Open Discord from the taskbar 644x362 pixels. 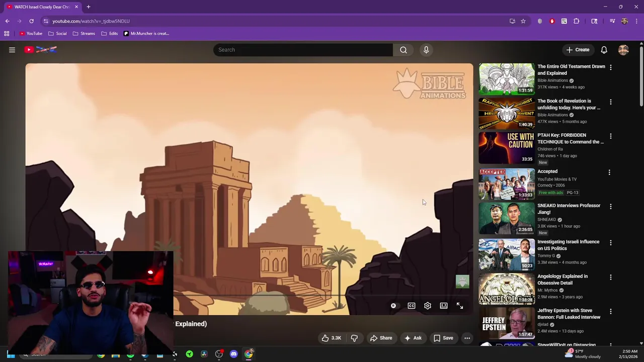(233, 354)
